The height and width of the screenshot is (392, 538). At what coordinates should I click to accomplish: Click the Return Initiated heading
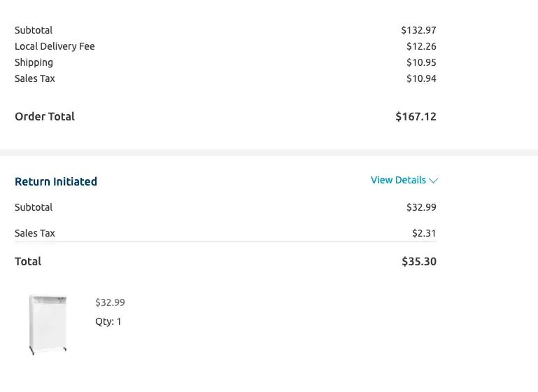(x=56, y=181)
